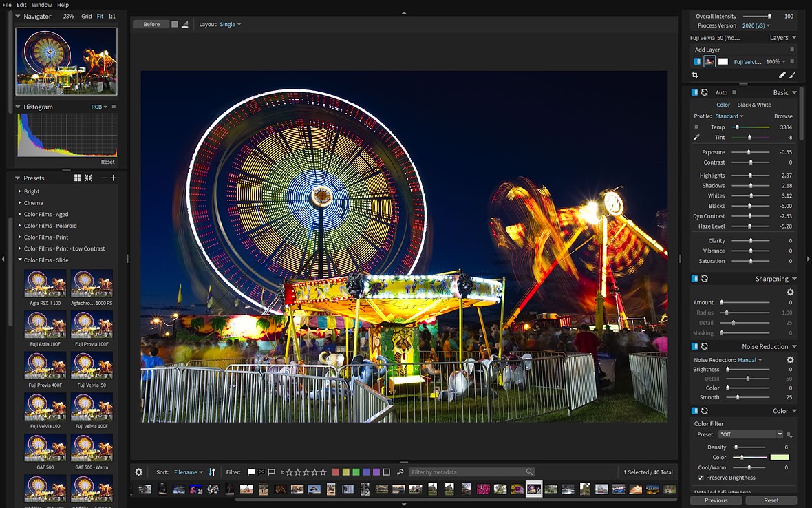Toggle the Preserve Brightness checkbox
The image size is (812, 508).
pyautogui.click(x=701, y=478)
